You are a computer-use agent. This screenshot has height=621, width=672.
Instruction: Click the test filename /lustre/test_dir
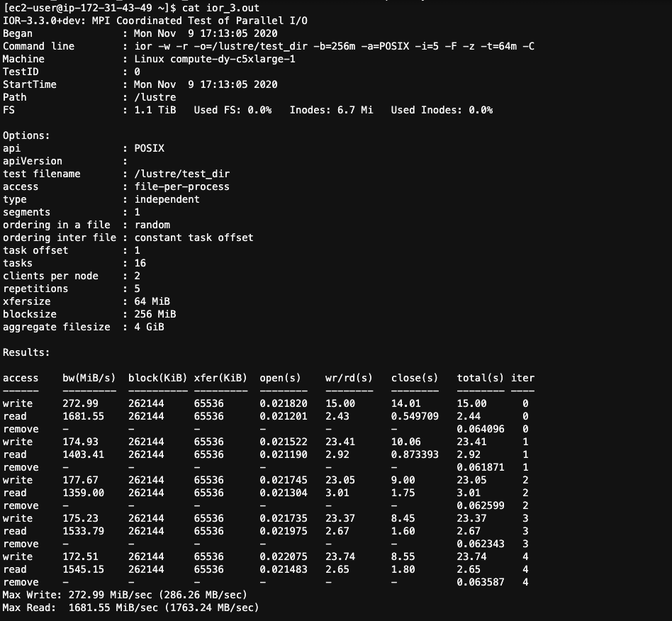tap(182, 174)
